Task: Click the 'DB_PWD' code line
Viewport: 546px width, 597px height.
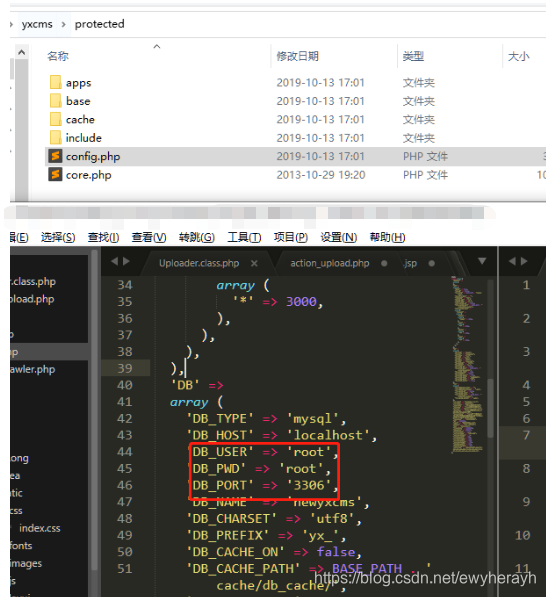Action: coord(259,469)
